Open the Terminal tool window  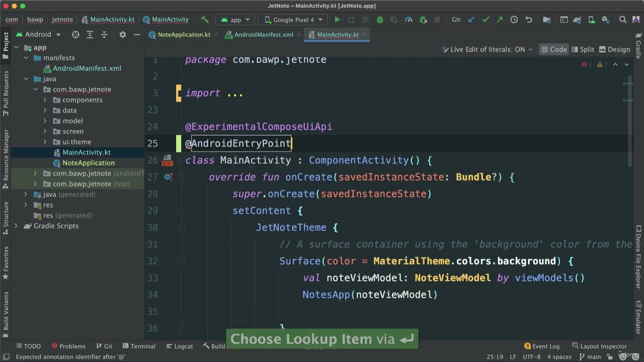(x=138, y=346)
